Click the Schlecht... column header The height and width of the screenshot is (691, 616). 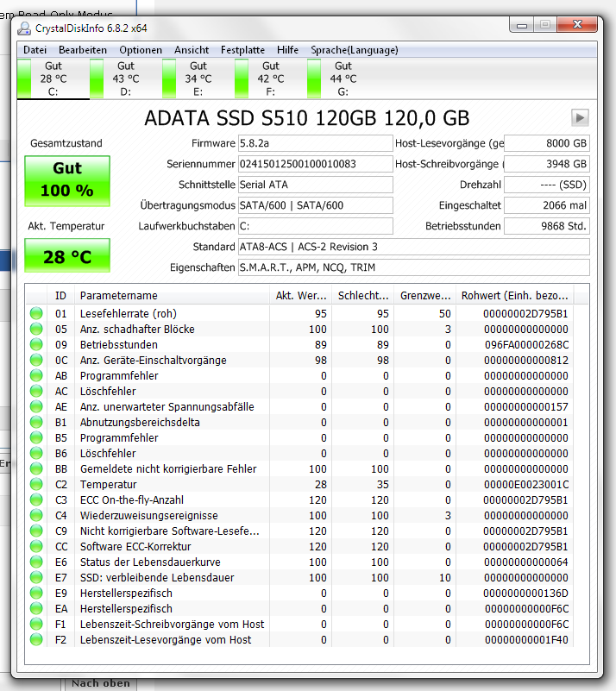[363, 295]
